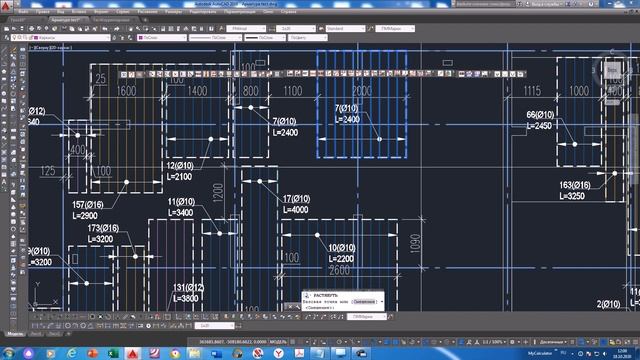Open Internet Explorer from taskbar

click(x=72, y=353)
